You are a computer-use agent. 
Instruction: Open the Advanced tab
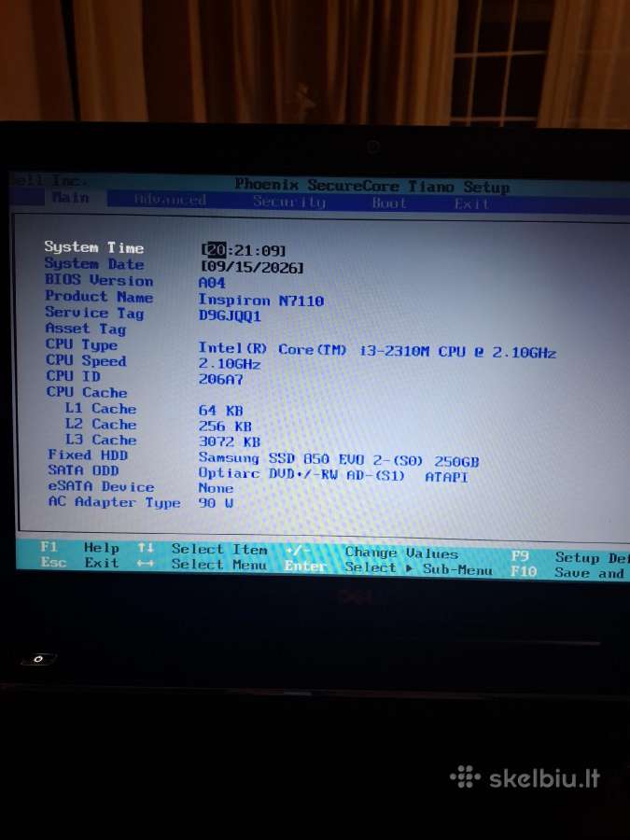click(x=170, y=200)
